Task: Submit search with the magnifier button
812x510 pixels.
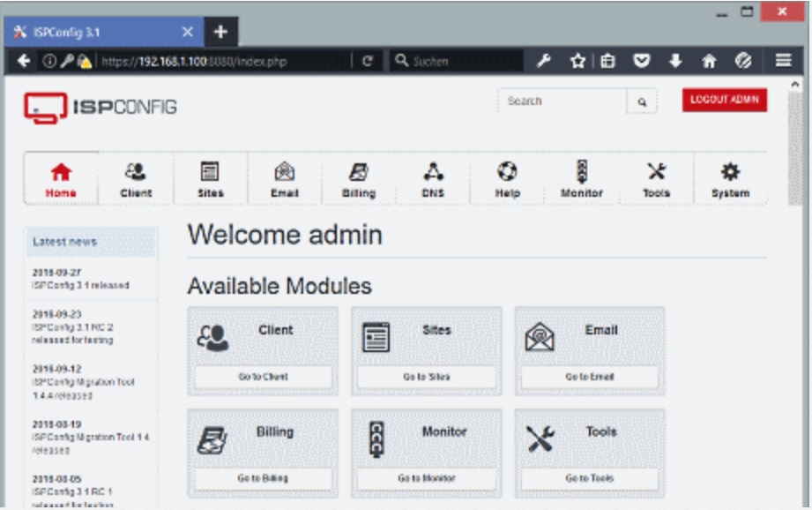Action: click(642, 101)
